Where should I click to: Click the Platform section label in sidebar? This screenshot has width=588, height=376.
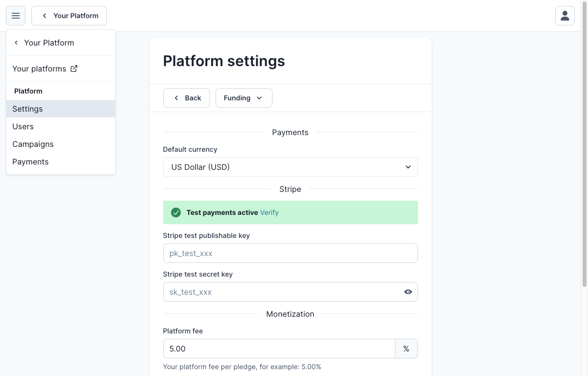point(28,91)
